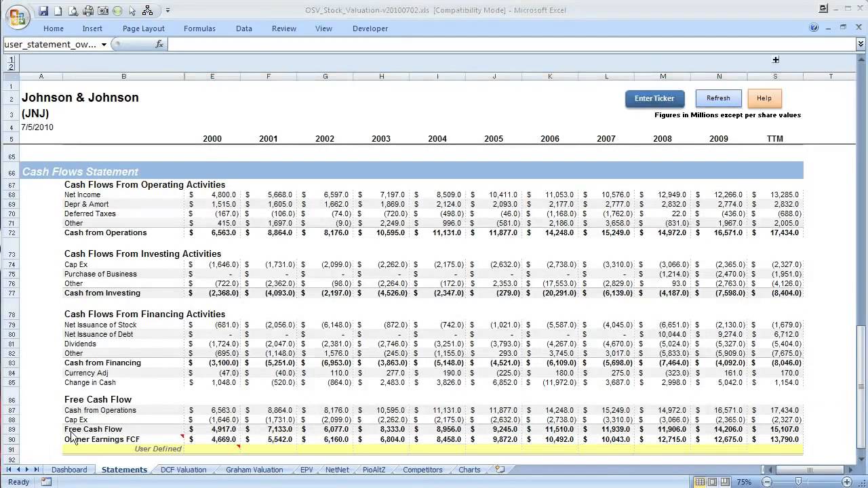
Task: Switch to the NetNet sheet tab
Action: pos(337,470)
